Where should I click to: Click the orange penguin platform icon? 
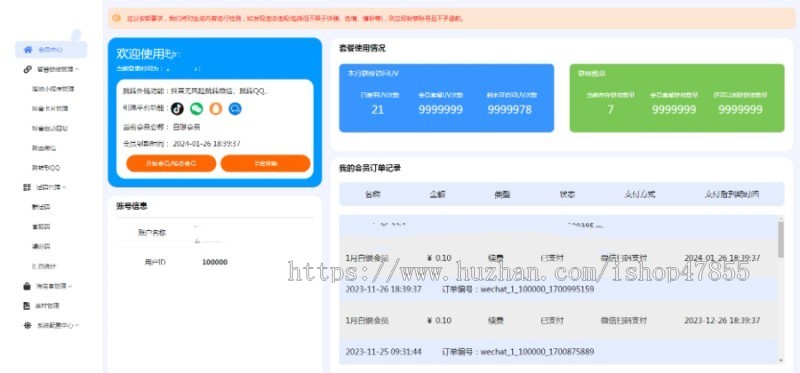pyautogui.click(x=216, y=109)
